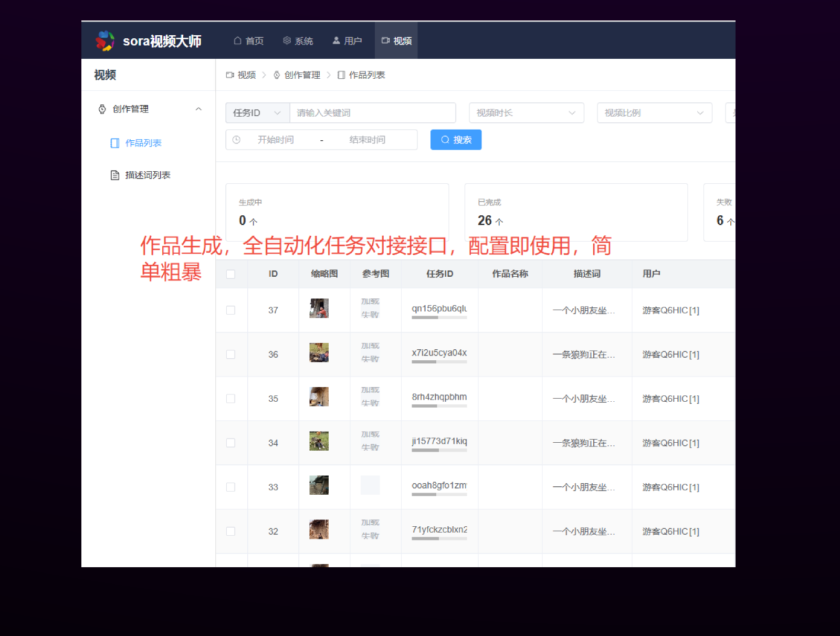Collapse the 创作管理 section with its chevron

[198, 109]
